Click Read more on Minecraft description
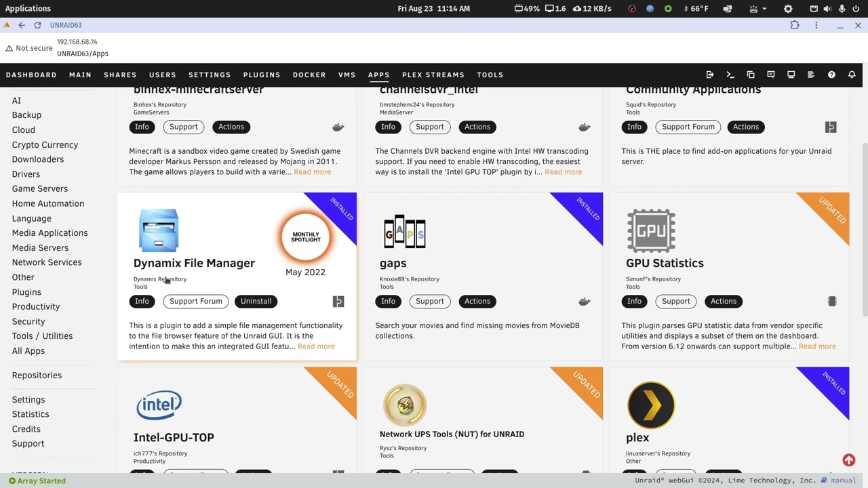The height and width of the screenshot is (488, 868). 313,172
